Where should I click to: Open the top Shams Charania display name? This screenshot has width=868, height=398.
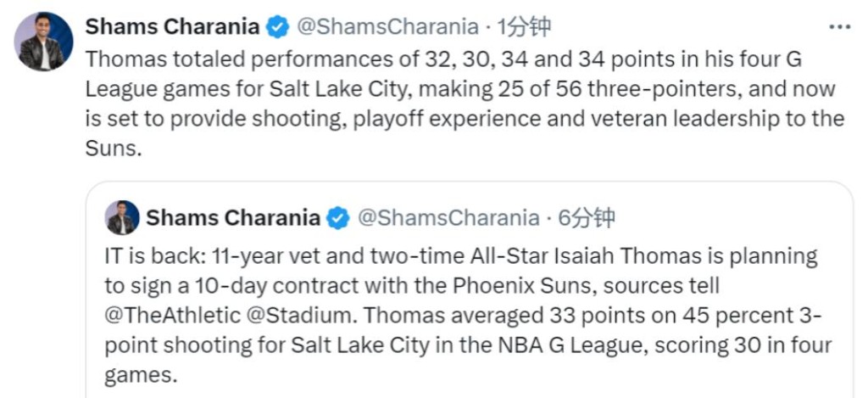pyautogui.click(x=173, y=26)
